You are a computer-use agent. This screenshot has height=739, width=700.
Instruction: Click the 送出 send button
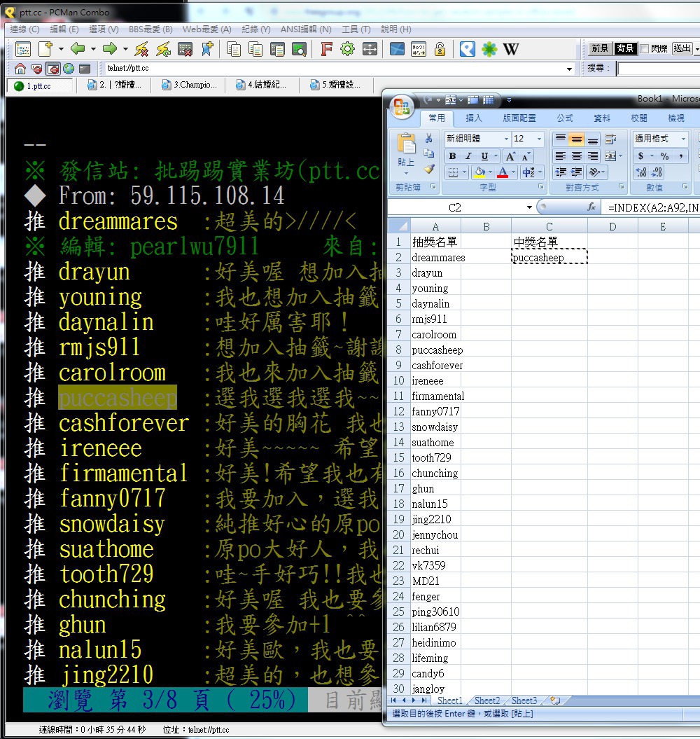pos(681,48)
